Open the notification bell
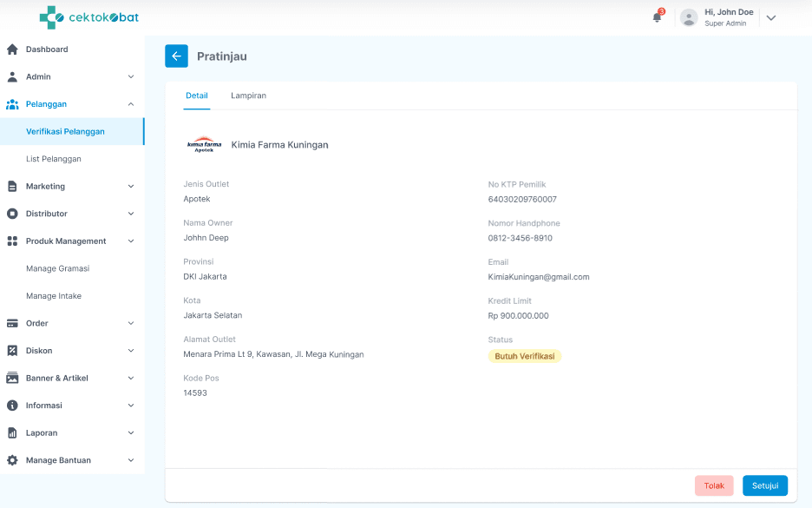The height and width of the screenshot is (508, 812). point(657,17)
